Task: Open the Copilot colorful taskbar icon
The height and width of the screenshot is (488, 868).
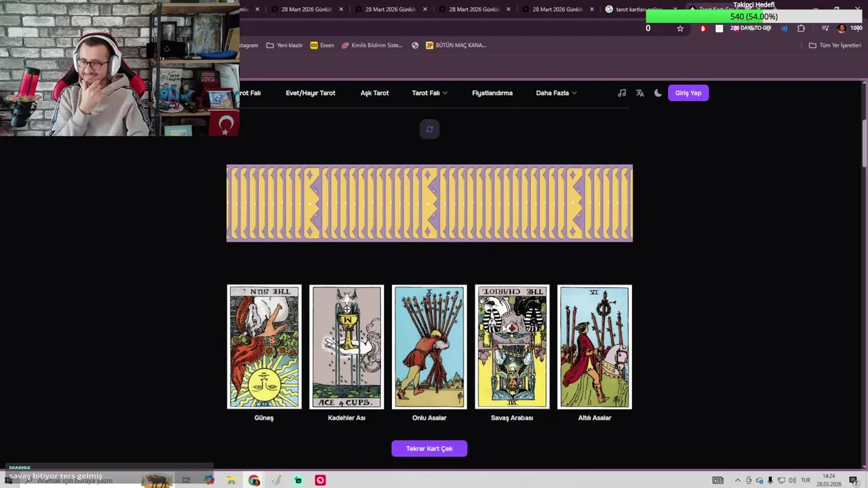Action: 209,481
